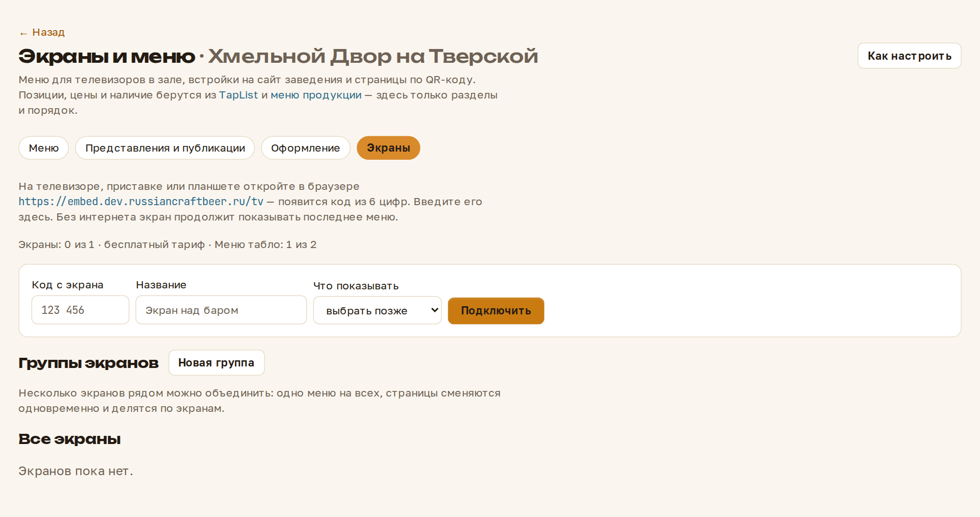This screenshot has width=980, height=517.
Task: Expand the Что показывать dropdown
Action: tap(377, 310)
